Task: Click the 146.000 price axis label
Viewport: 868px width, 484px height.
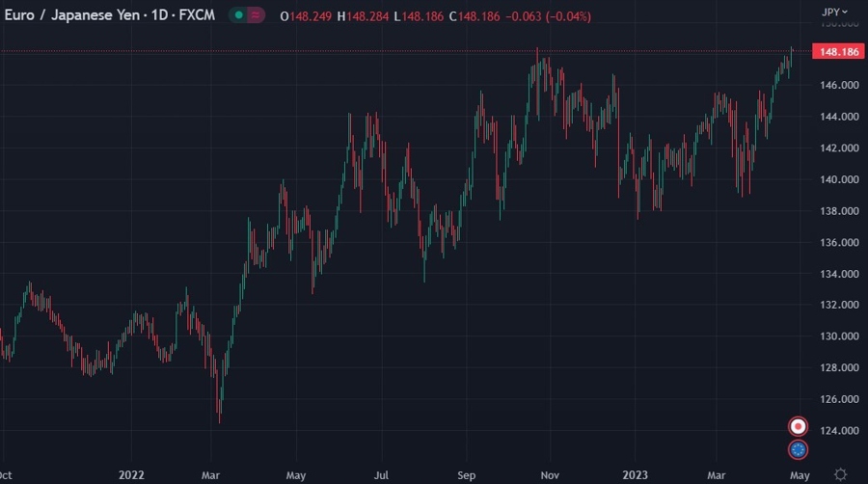Action: pos(839,85)
